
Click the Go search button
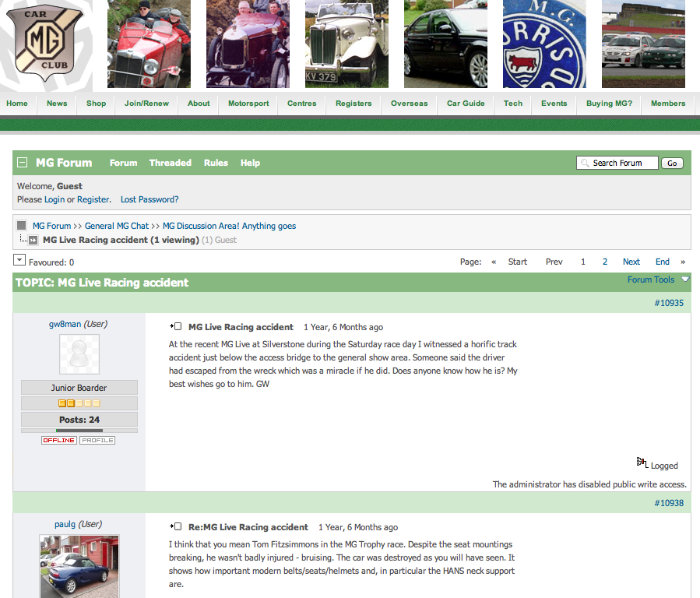click(x=672, y=164)
